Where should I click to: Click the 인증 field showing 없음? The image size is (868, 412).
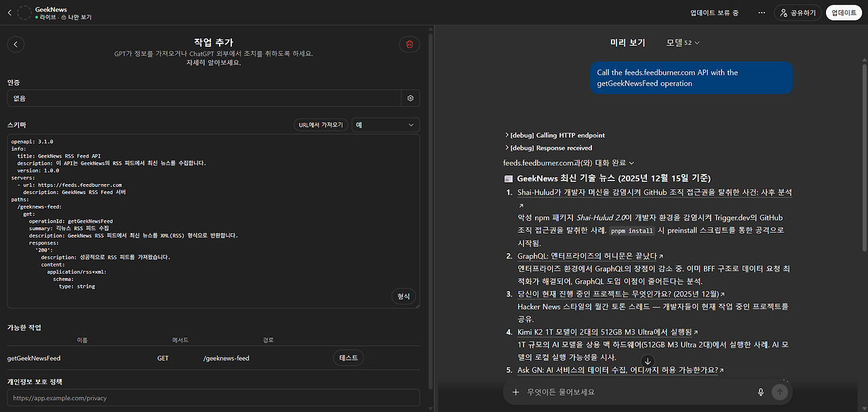click(204, 98)
